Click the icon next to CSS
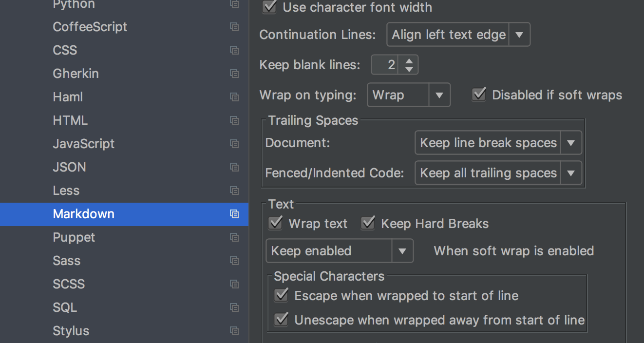 234,50
